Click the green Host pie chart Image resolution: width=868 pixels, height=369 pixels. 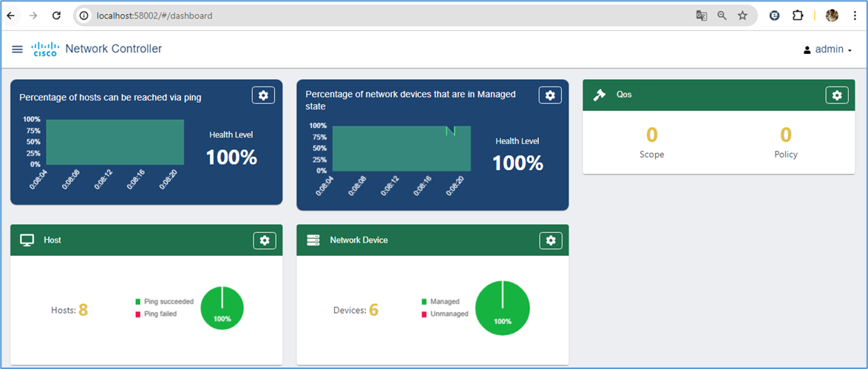pyautogui.click(x=222, y=308)
